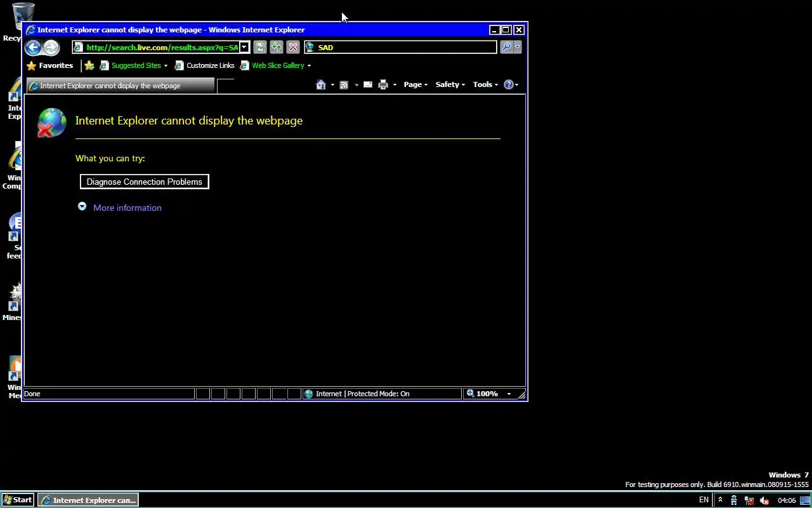Open the Tools menu
The height and width of the screenshot is (508, 812).
click(485, 84)
